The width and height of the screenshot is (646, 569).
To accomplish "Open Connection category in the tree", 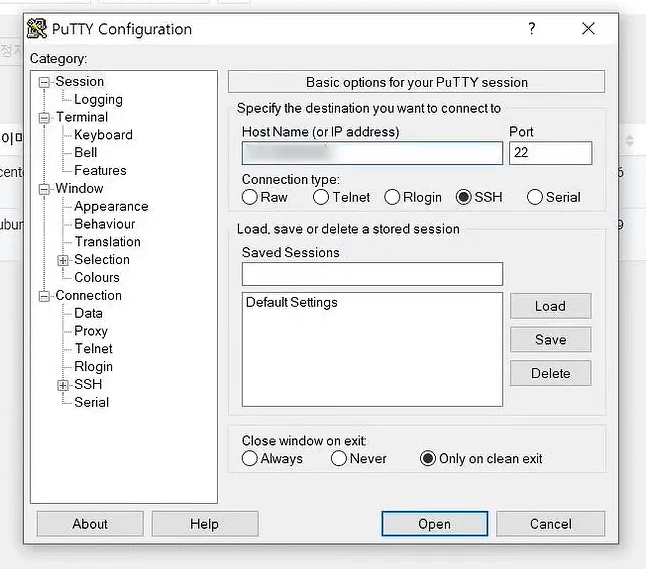I will pos(89,295).
